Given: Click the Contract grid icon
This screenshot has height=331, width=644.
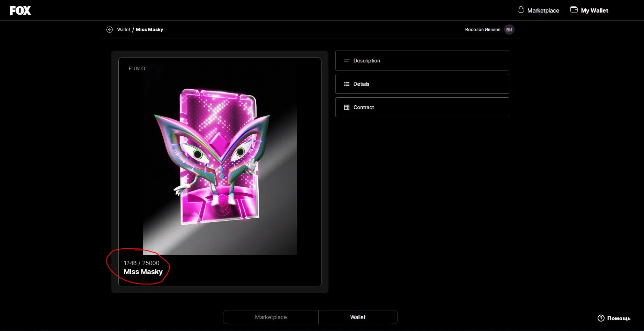Looking at the screenshot, I should pyautogui.click(x=347, y=107).
